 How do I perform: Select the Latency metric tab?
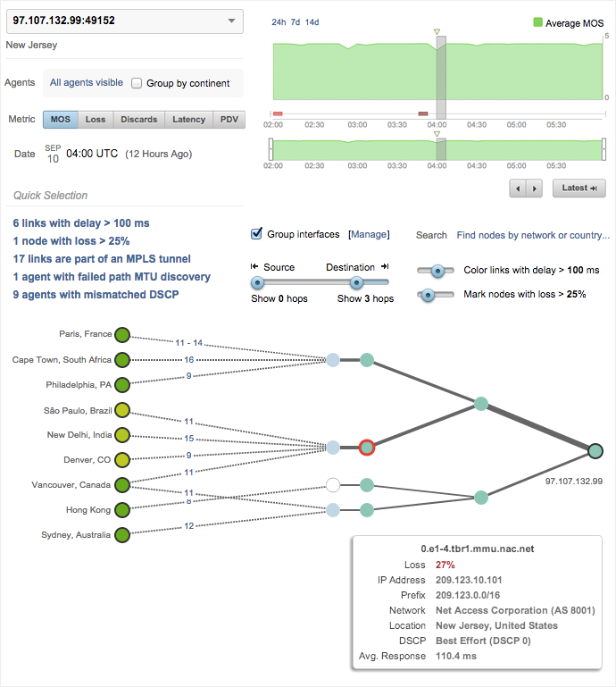point(188,120)
